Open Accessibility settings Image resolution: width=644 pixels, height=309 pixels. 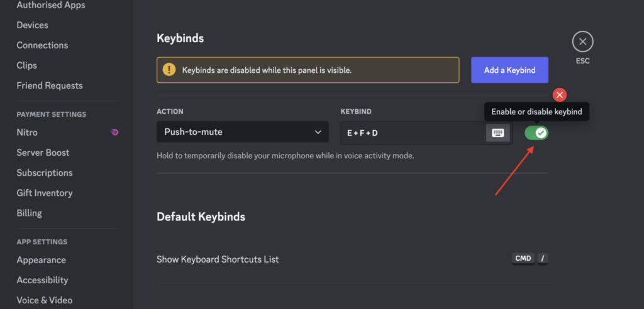[x=42, y=280]
